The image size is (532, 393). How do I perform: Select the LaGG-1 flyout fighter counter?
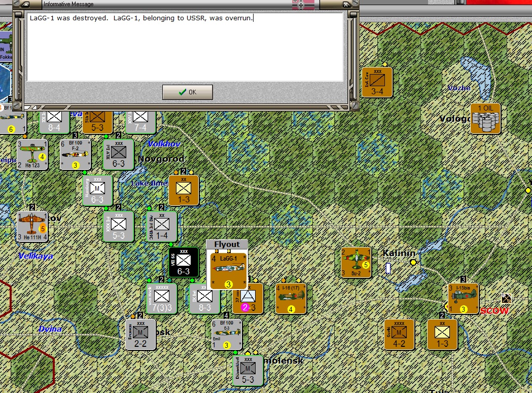click(x=228, y=271)
